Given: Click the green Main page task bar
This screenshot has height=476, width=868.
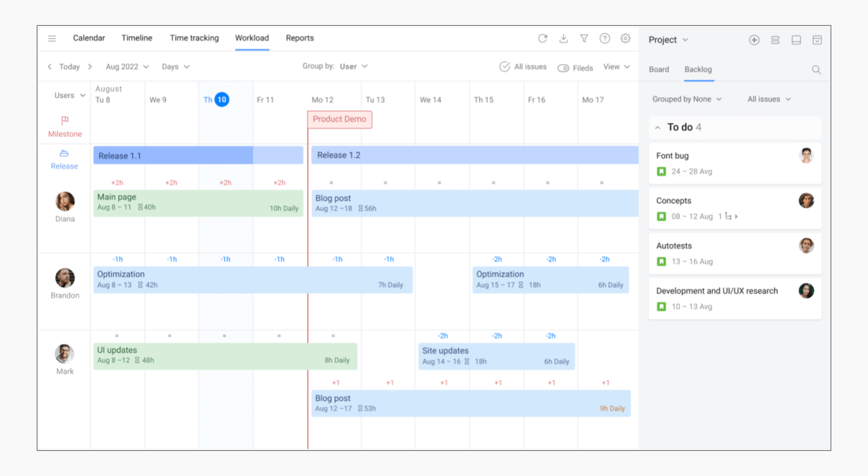Looking at the screenshot, I should 198,203.
